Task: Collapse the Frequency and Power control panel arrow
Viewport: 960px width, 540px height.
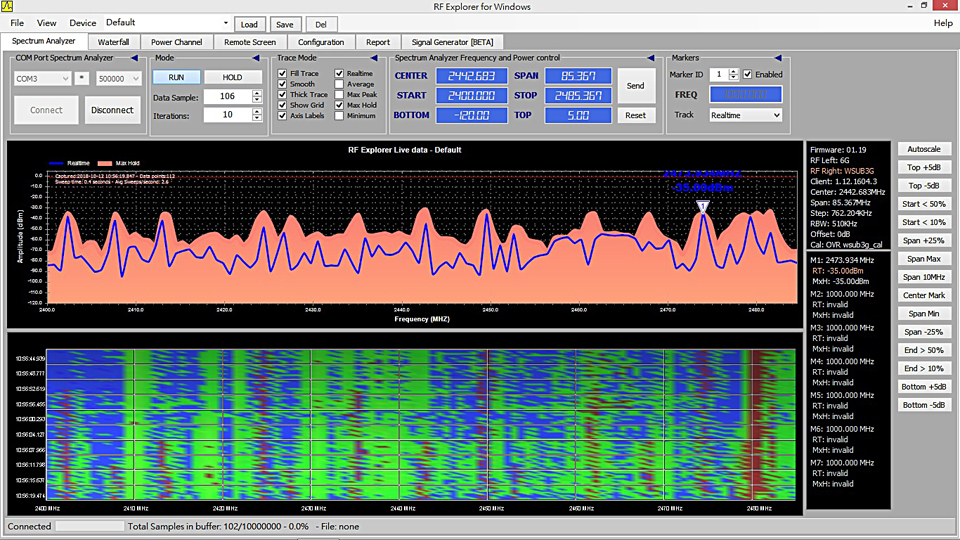Action: tap(651, 58)
